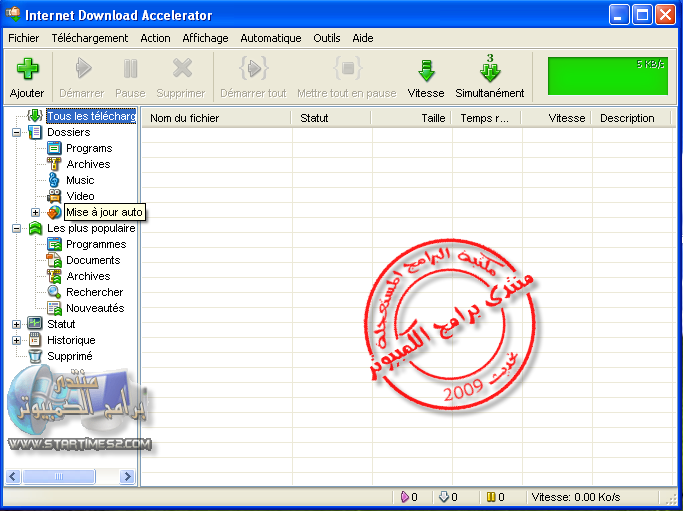Select the Rechercher label in tree
Screen dimensions: 683x511
click(95, 292)
